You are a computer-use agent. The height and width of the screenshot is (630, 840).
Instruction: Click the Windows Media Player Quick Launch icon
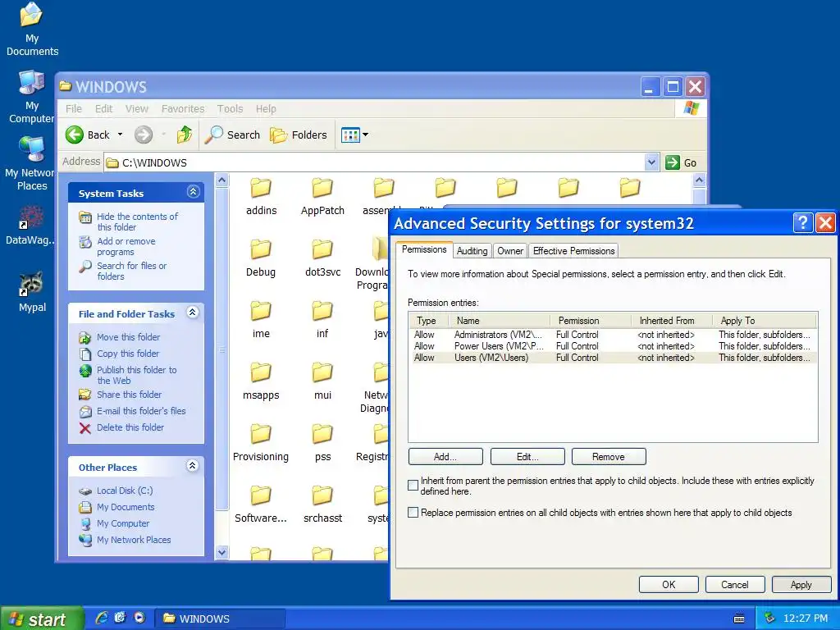(x=139, y=618)
